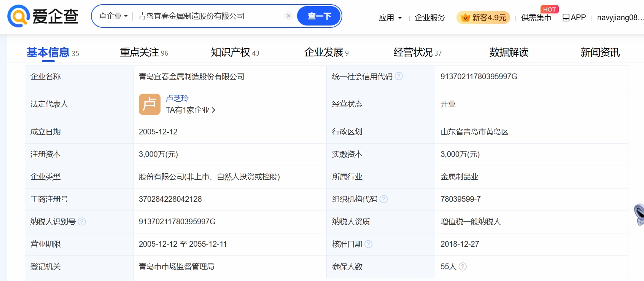Open the APP download icon link

[x=574, y=18]
